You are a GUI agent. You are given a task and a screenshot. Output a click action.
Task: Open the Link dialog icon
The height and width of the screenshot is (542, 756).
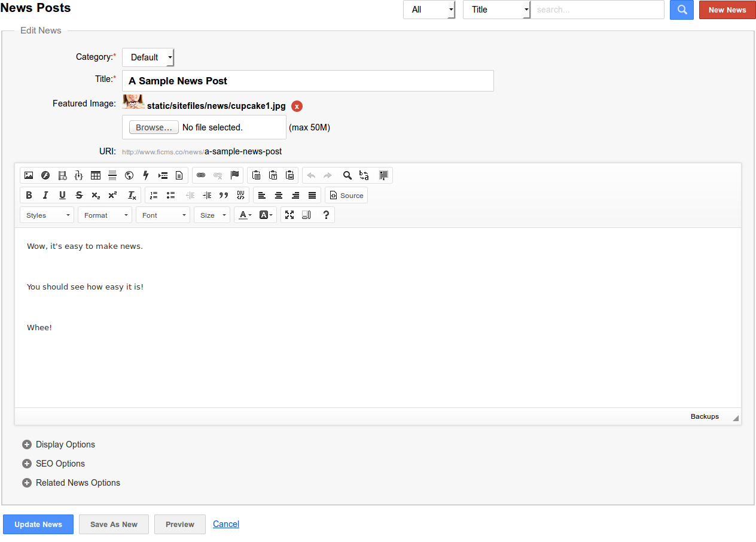point(201,175)
